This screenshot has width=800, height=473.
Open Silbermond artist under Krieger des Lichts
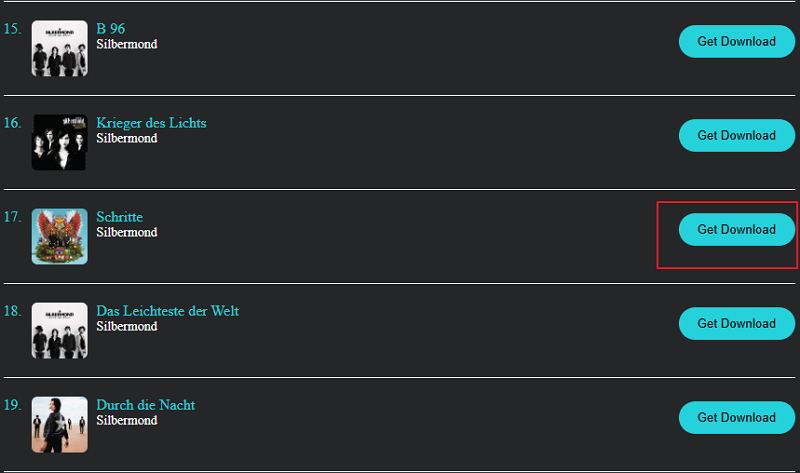tap(126, 138)
